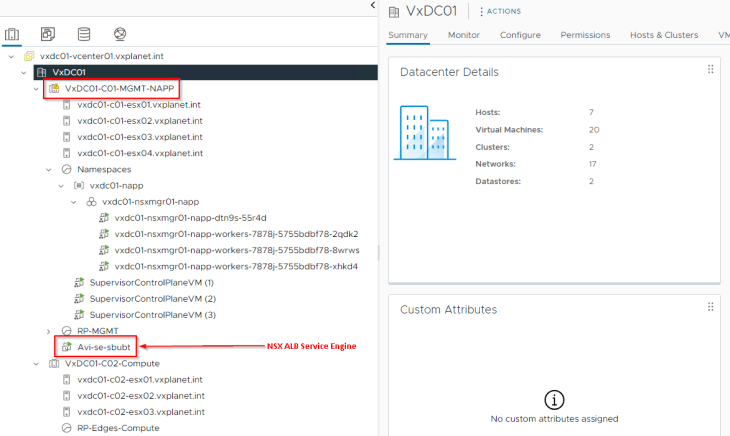Viewport: 730px width, 436px height.
Task: Select host vxdc01-c01-esx04.vxplanet.int
Action: [x=140, y=153]
